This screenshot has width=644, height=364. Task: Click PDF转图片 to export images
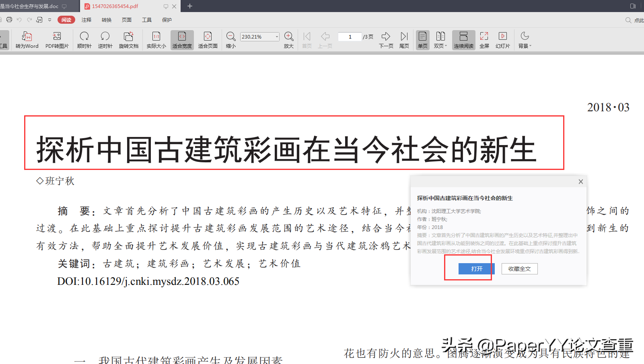click(x=57, y=40)
